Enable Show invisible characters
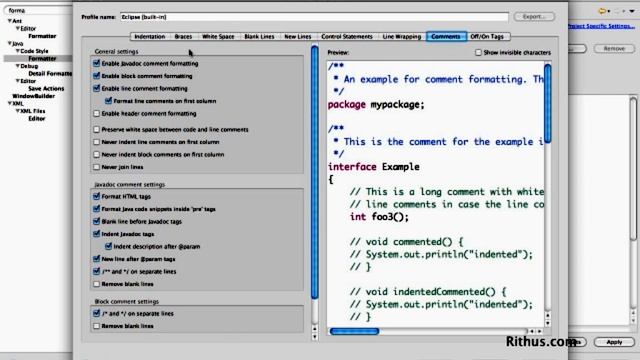Screen dimensions: 640x360 (478, 53)
